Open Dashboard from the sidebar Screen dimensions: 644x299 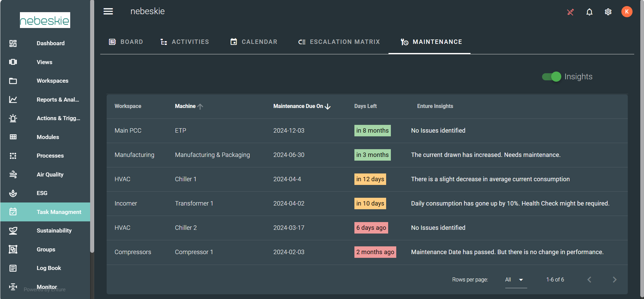click(x=50, y=43)
